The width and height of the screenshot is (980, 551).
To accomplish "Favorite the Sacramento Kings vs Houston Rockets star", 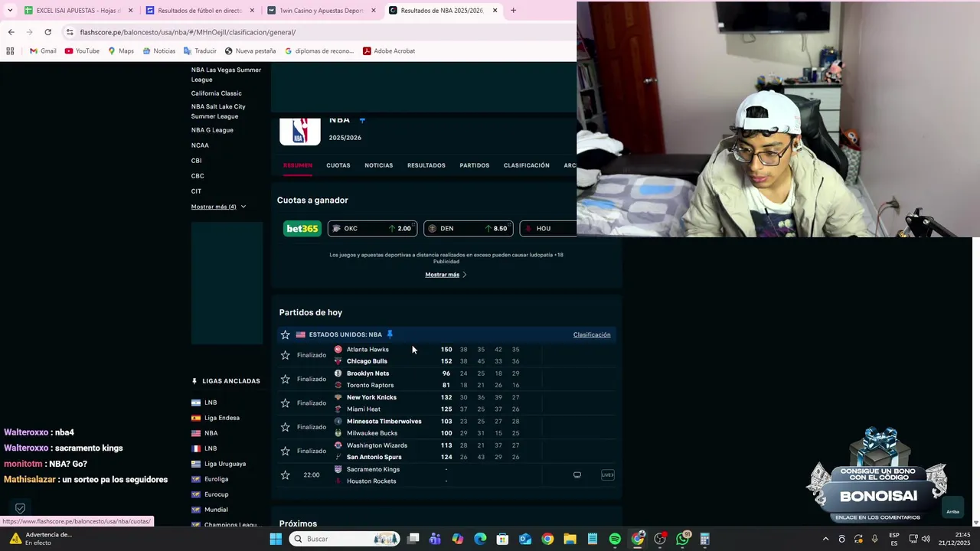I will pos(285,474).
